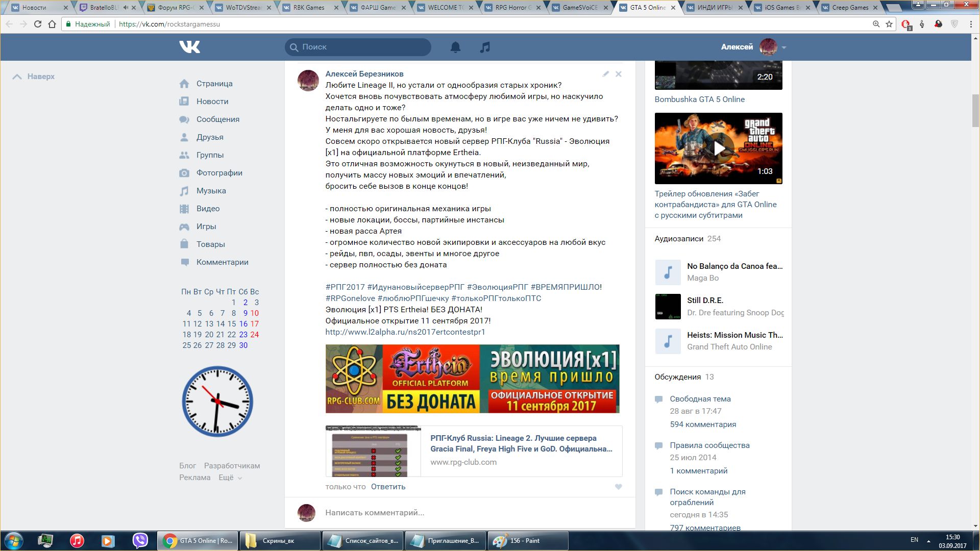Click the browser back arrow
This screenshot has height=551, width=980.
pyautogui.click(x=9, y=24)
